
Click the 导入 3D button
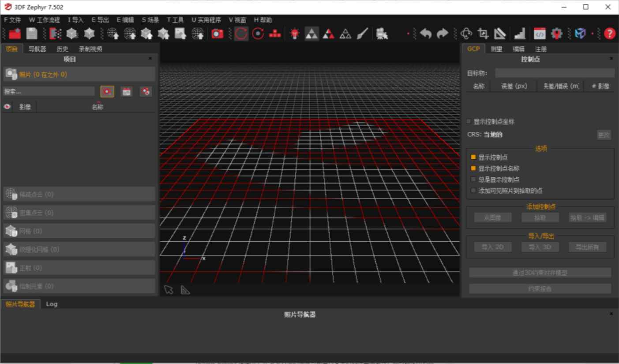pos(539,247)
